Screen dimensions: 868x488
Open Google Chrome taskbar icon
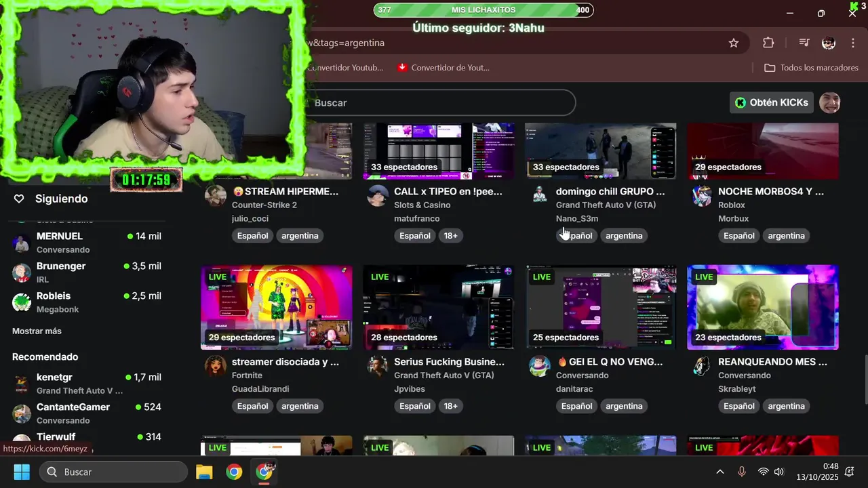[x=234, y=472]
